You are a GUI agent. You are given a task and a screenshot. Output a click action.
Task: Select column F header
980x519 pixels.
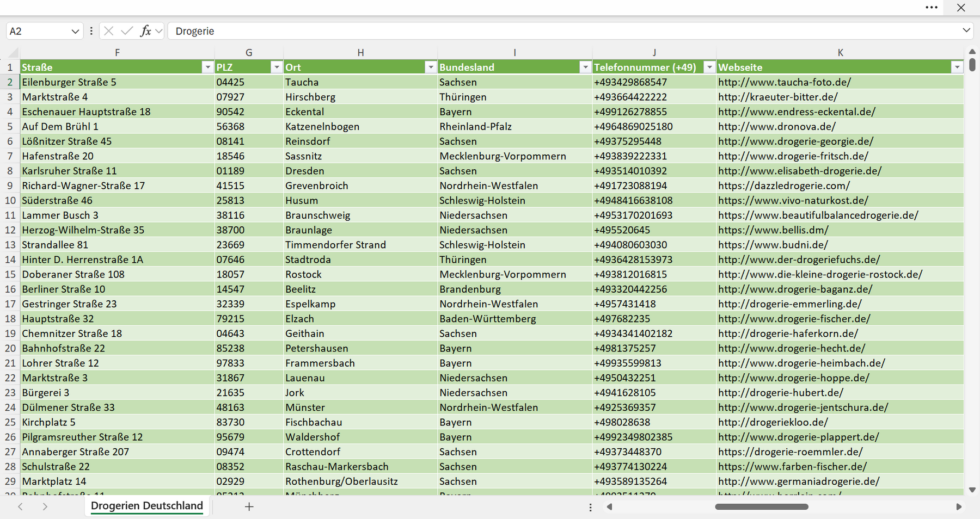click(x=117, y=52)
